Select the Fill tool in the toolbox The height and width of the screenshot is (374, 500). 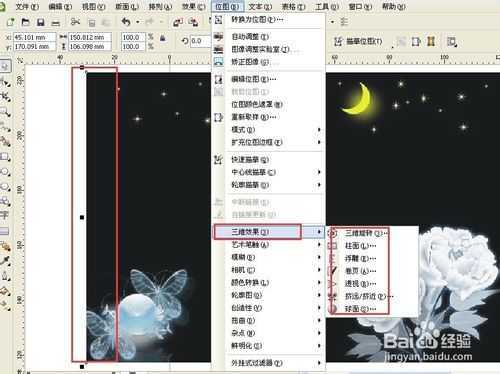(x=5, y=291)
